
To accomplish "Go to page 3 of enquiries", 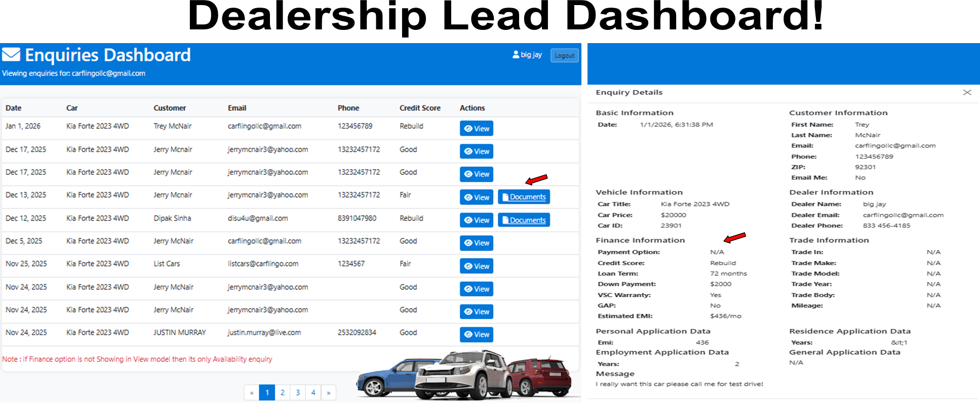I will pyautogui.click(x=298, y=392).
